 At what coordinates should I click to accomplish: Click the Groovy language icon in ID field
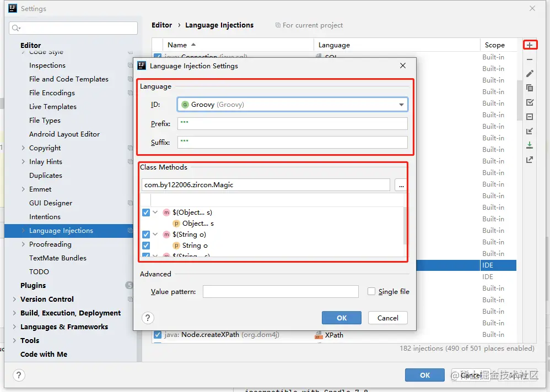point(185,105)
